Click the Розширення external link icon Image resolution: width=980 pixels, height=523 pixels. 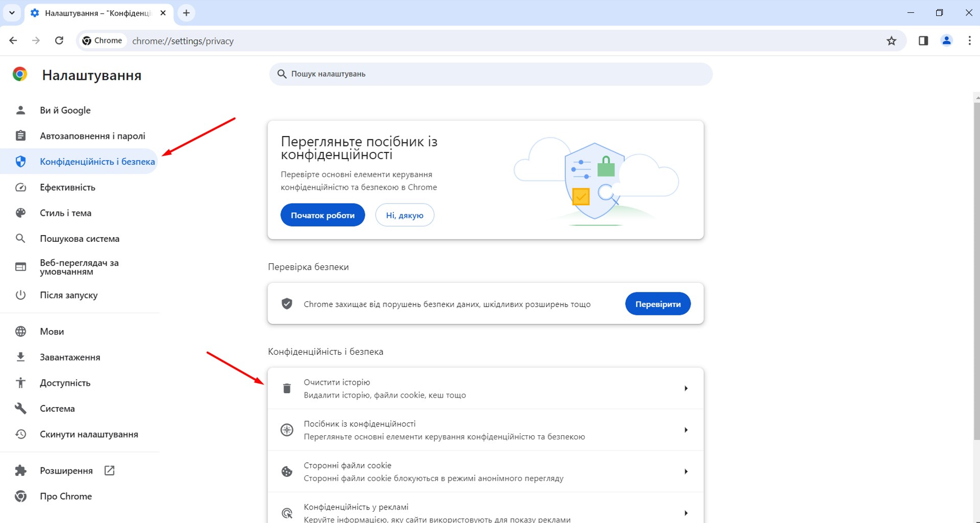(110, 471)
